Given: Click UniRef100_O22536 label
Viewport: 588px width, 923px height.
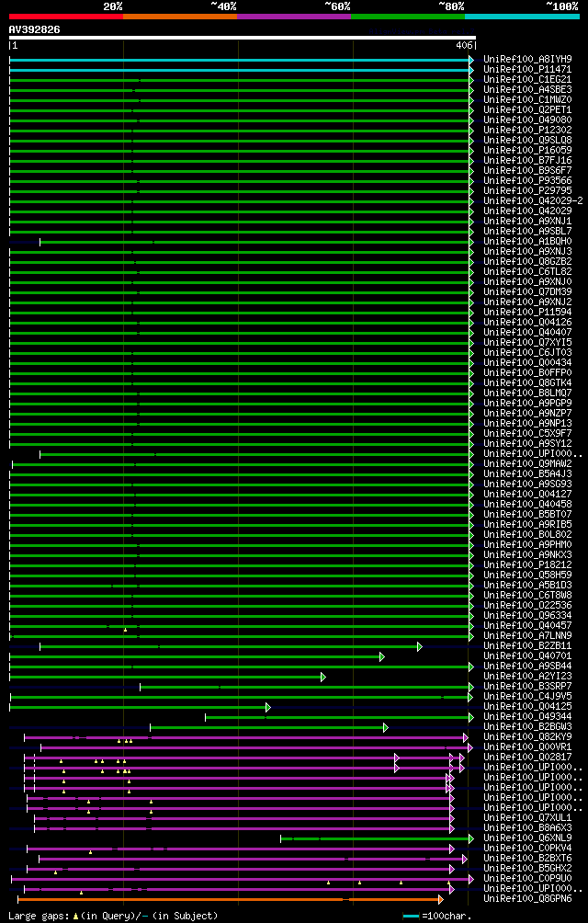Looking at the screenshot, I should click(527, 606).
